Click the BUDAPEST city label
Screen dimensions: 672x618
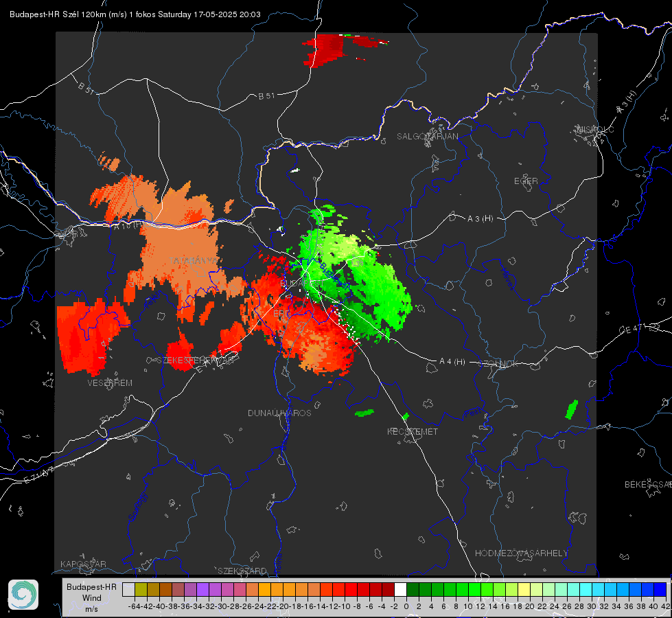pyautogui.click(x=302, y=284)
